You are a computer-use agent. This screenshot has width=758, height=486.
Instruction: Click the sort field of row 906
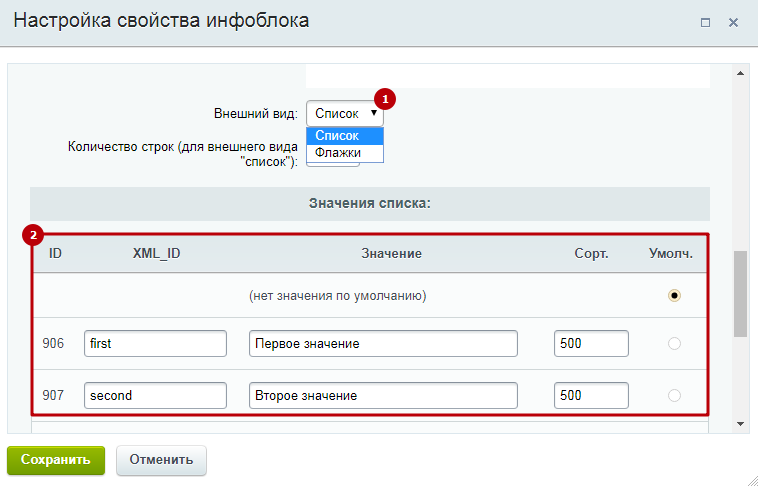pyautogui.click(x=591, y=343)
